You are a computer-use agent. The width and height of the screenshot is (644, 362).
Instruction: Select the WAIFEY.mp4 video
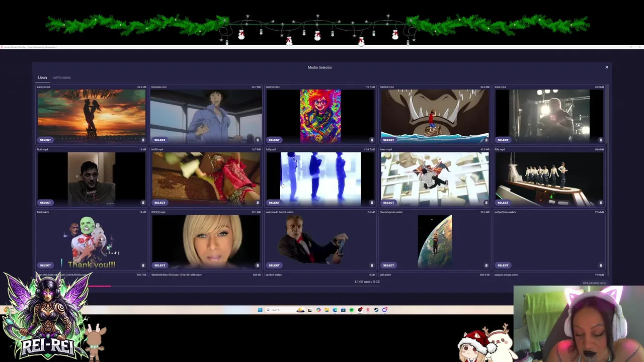click(274, 140)
